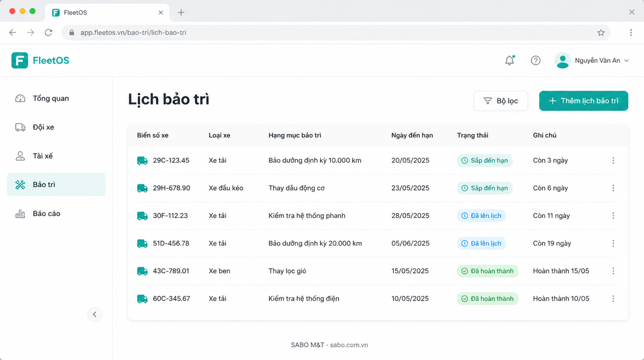The image size is (644, 360).
Task: Click the address bar URL
Action: coord(133,33)
